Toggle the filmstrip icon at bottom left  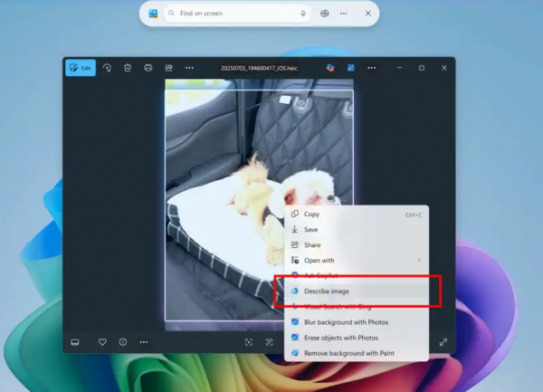75,342
